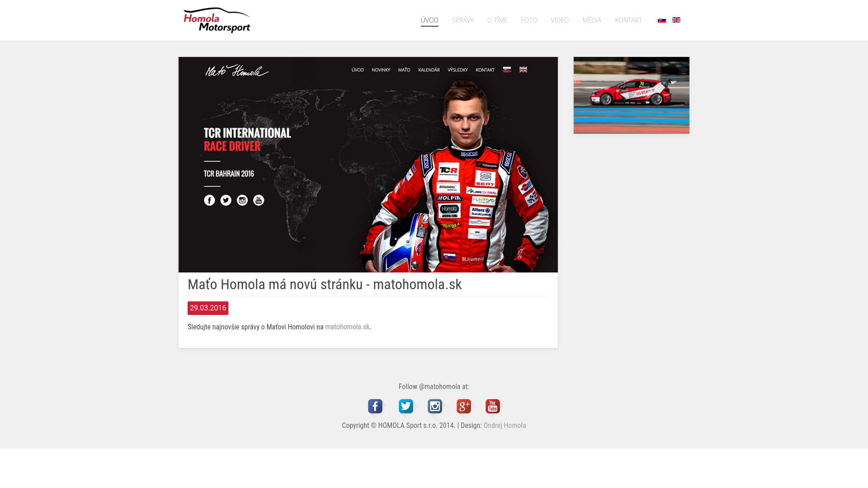Open the footer Instagram icon
Image resolution: width=868 pixels, height=488 pixels.
[x=435, y=406]
